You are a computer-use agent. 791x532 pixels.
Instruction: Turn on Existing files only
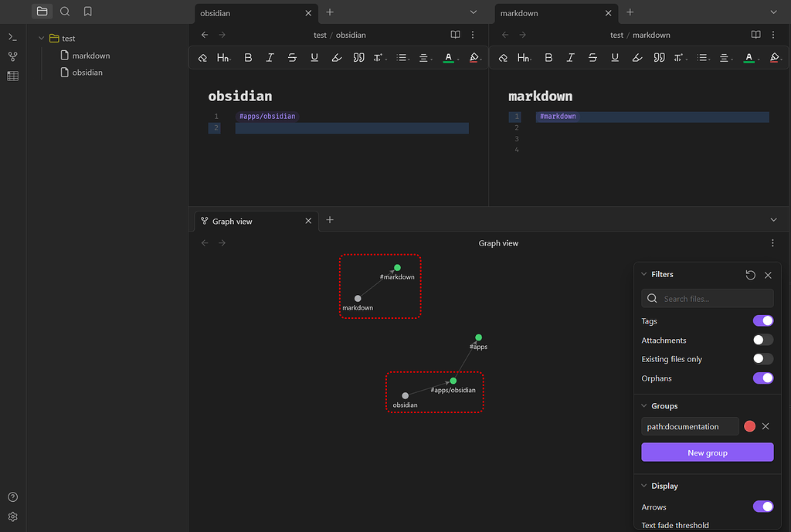tap(762, 359)
